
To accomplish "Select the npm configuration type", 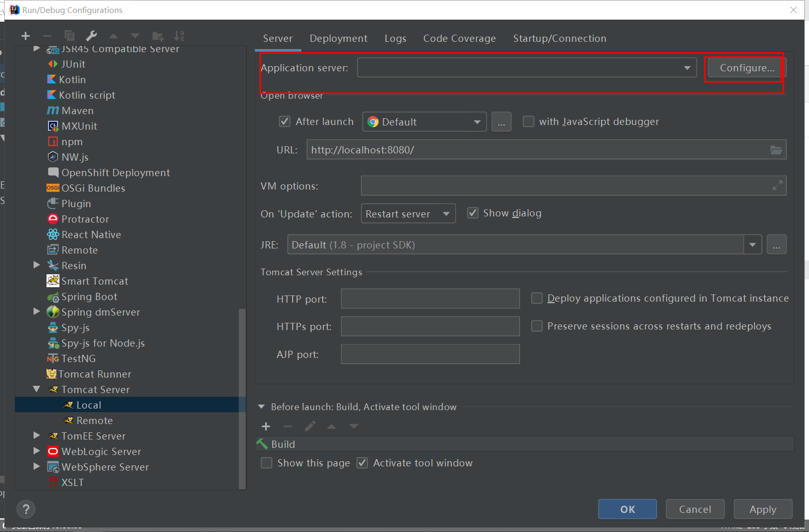I will [x=65, y=142].
